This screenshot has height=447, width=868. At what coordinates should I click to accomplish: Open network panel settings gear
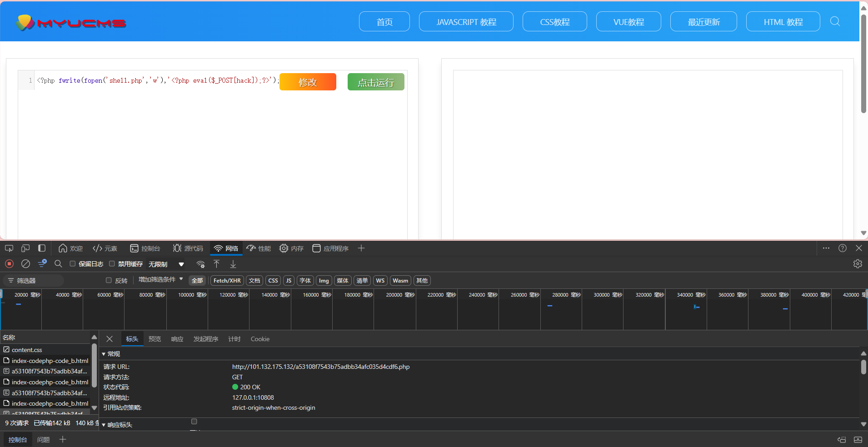(858, 264)
